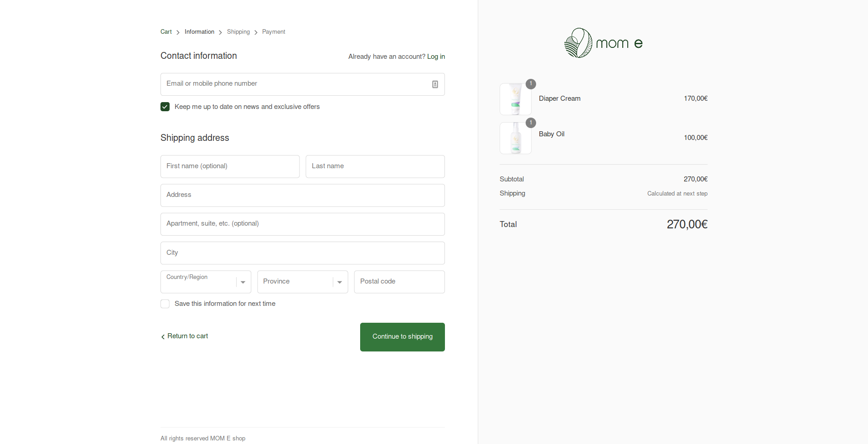The width and height of the screenshot is (868, 444).
Task: Open the Country/Region dropdown
Action: [205, 282]
